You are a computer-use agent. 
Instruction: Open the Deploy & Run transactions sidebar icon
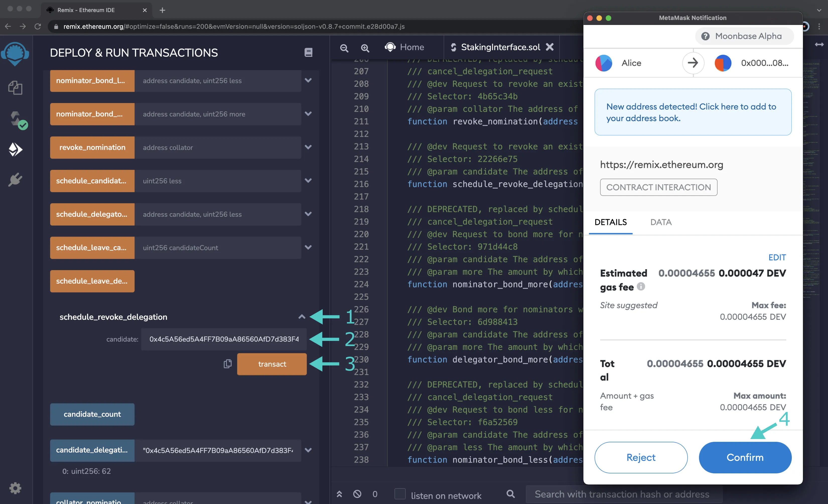coord(15,150)
